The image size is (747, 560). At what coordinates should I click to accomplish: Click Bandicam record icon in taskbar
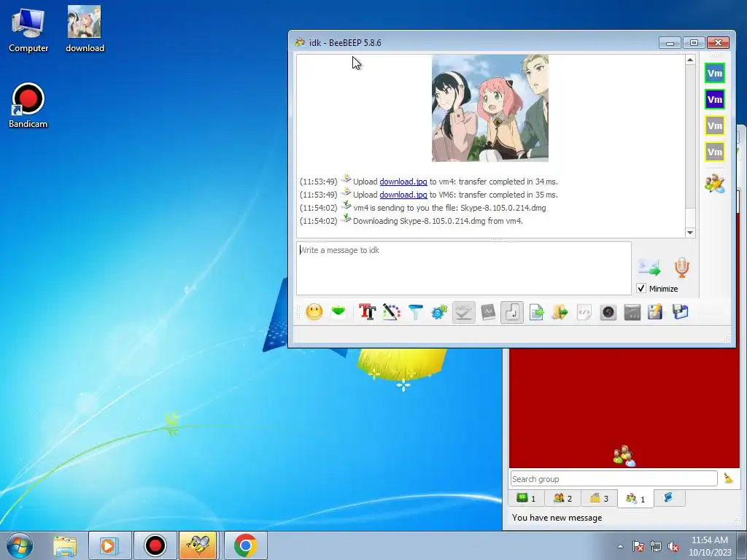(x=155, y=545)
